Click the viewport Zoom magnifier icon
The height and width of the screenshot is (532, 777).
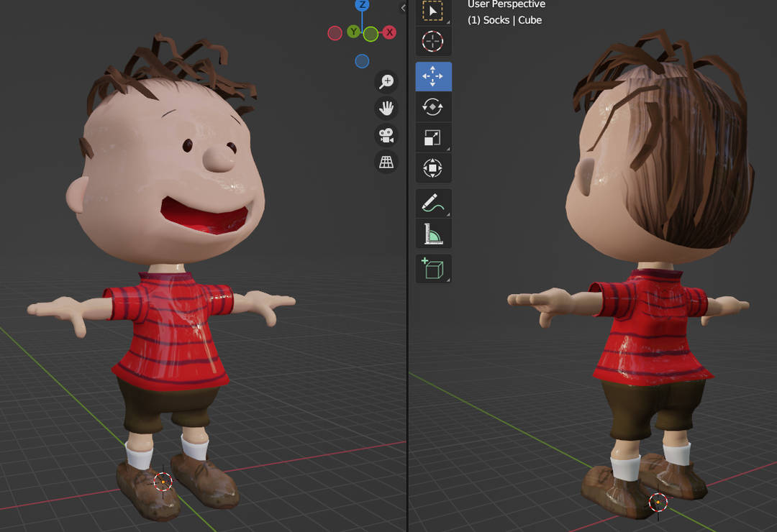pos(386,81)
